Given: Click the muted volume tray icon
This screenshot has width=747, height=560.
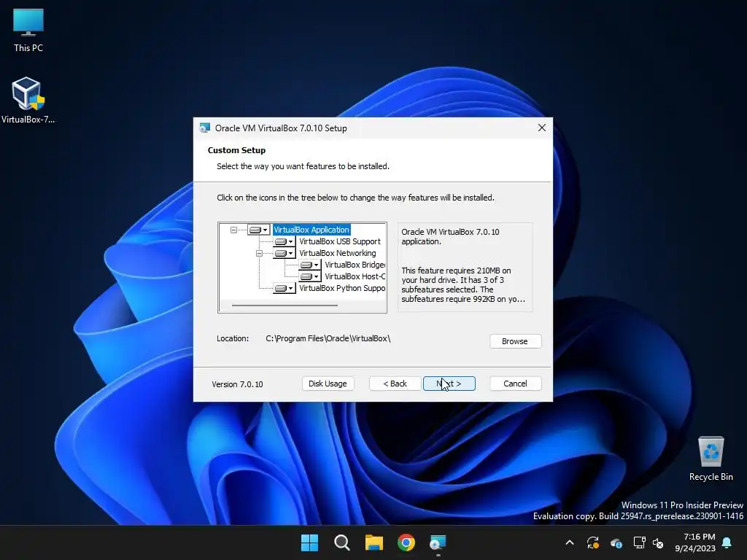Looking at the screenshot, I should point(658,542).
